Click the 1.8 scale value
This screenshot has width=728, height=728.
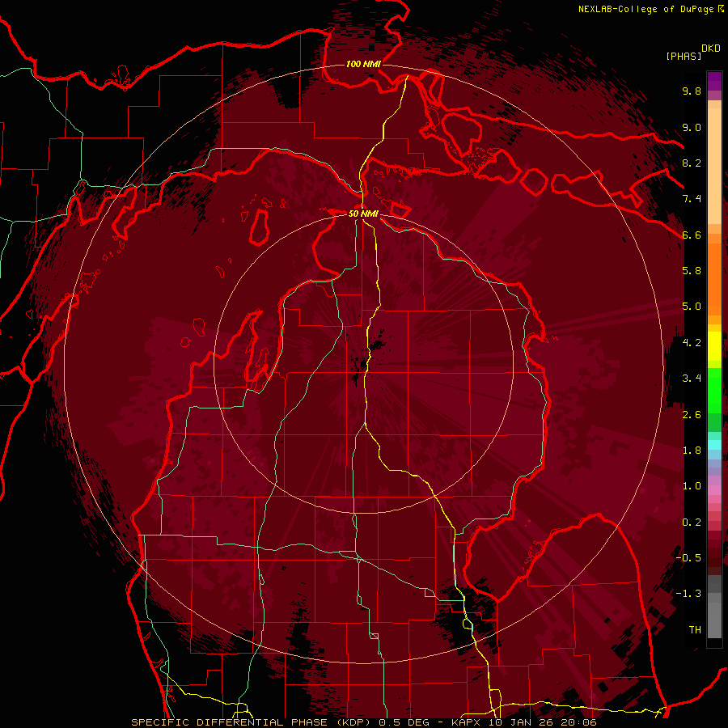(x=692, y=451)
